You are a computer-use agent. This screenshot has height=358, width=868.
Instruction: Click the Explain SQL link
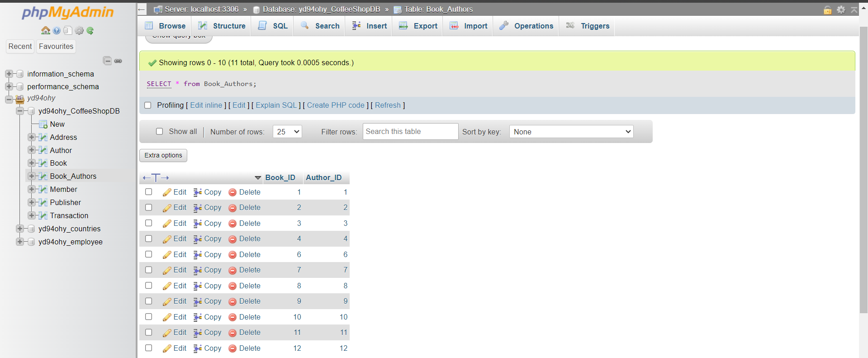[276, 105]
